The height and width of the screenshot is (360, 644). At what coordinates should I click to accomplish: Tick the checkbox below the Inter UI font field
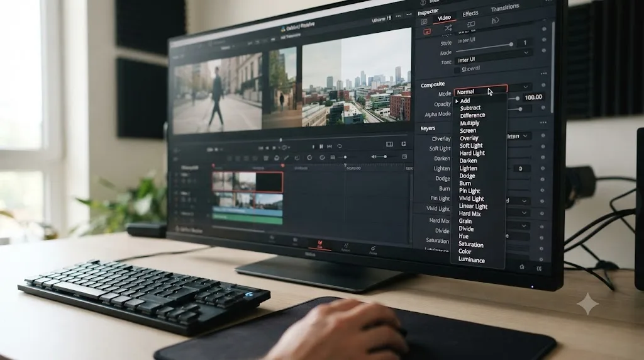[x=457, y=70]
